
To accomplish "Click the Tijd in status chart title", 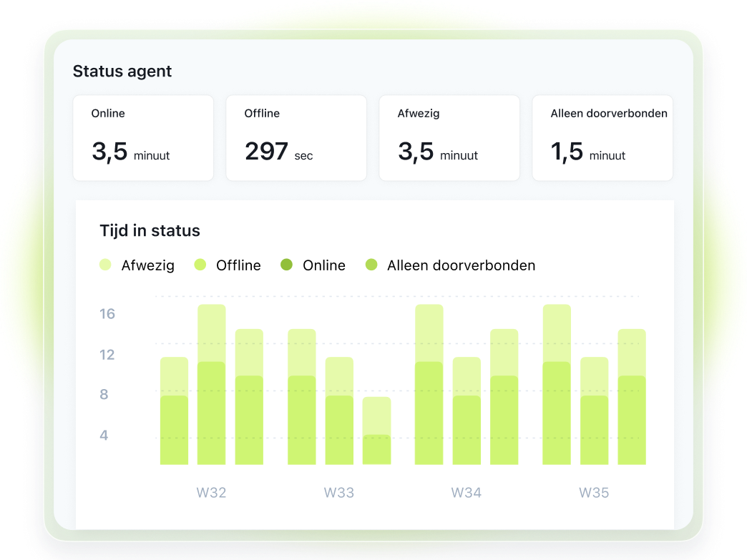I will pyautogui.click(x=150, y=231).
